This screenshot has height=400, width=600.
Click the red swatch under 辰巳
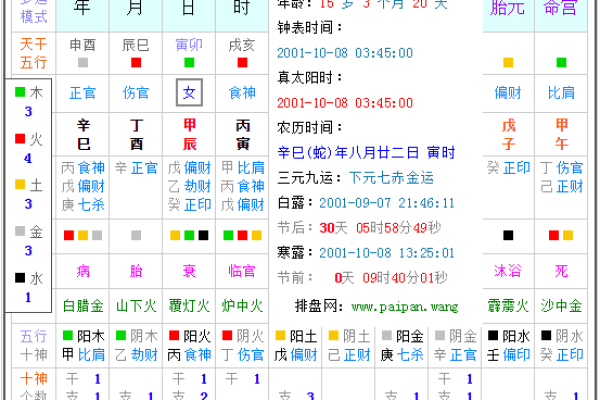[136, 62]
